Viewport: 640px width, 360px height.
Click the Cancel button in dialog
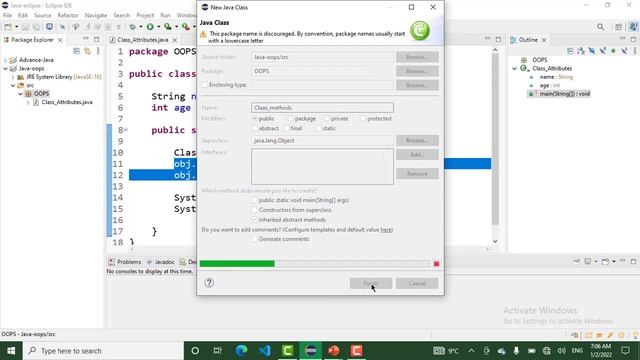click(417, 283)
